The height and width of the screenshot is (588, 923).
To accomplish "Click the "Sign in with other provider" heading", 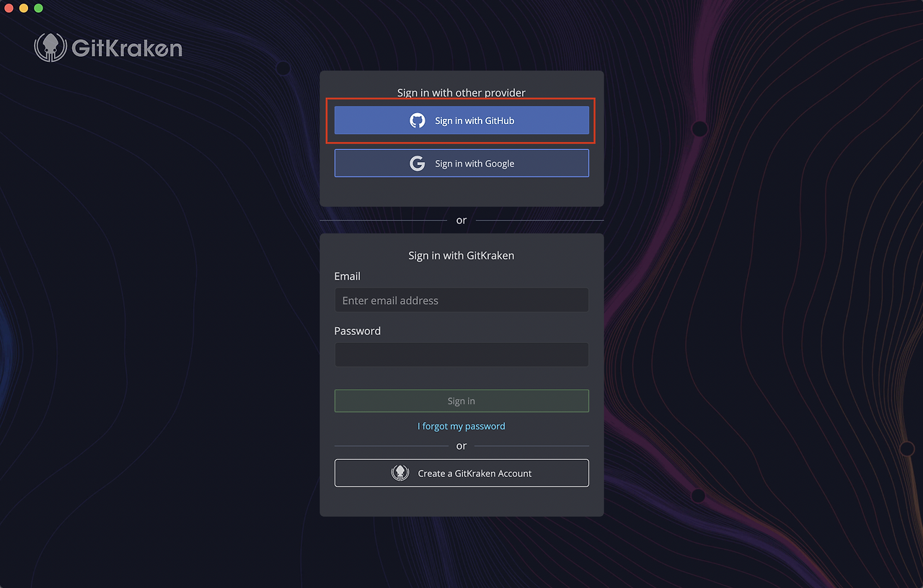I will pos(461,92).
